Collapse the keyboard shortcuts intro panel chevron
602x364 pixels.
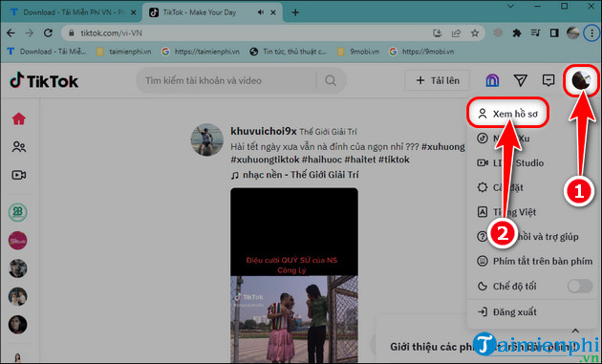(x=575, y=331)
